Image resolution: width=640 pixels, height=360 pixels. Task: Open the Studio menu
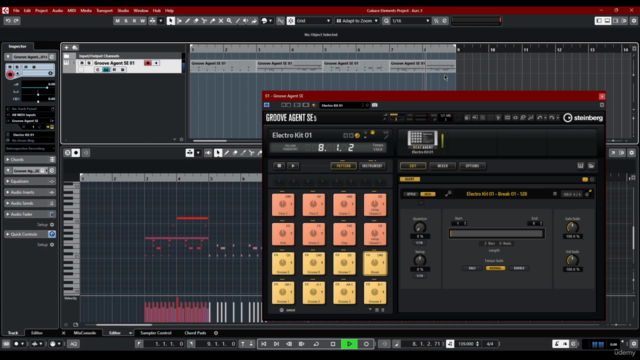click(x=123, y=11)
